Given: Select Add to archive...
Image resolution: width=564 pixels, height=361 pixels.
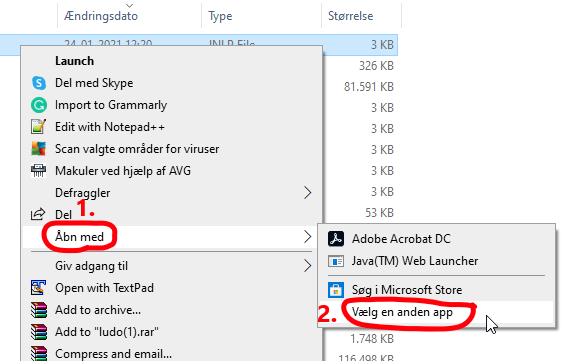Looking at the screenshot, I should pyautogui.click(x=172, y=310).
